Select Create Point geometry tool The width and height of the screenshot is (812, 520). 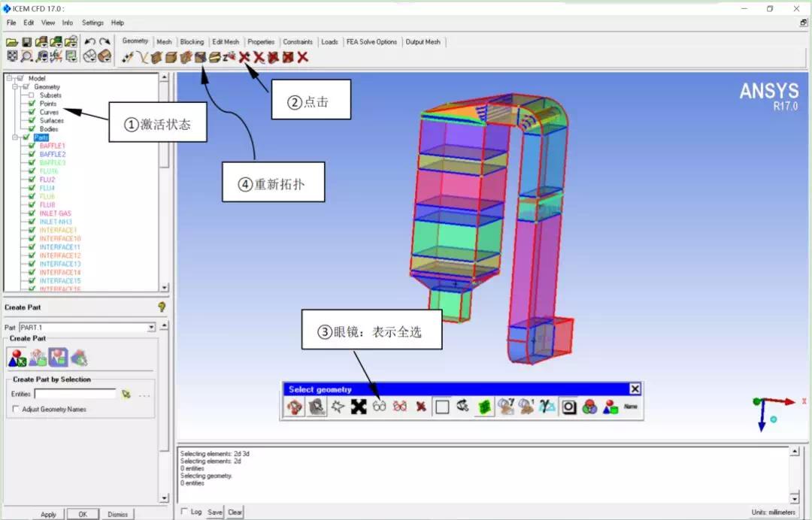click(127, 57)
